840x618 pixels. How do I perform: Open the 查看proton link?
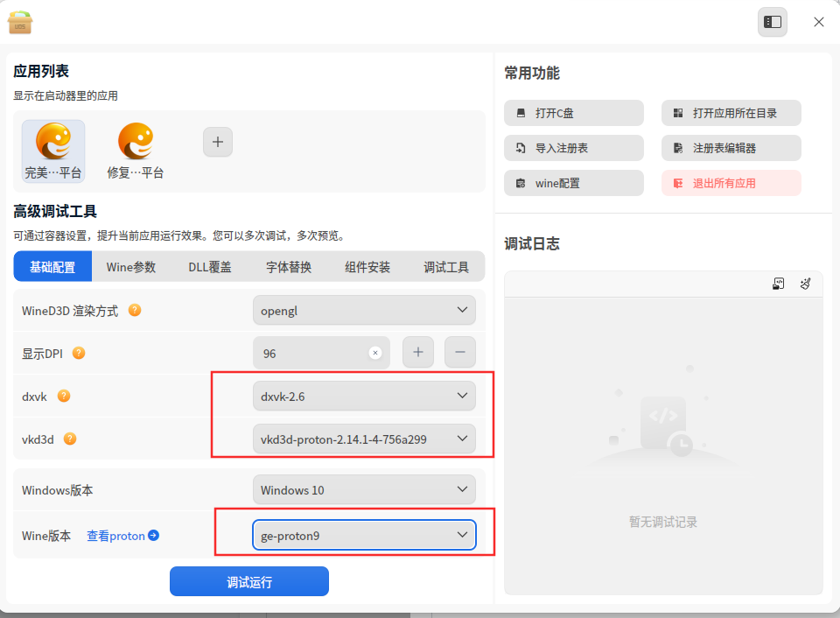[x=115, y=536]
